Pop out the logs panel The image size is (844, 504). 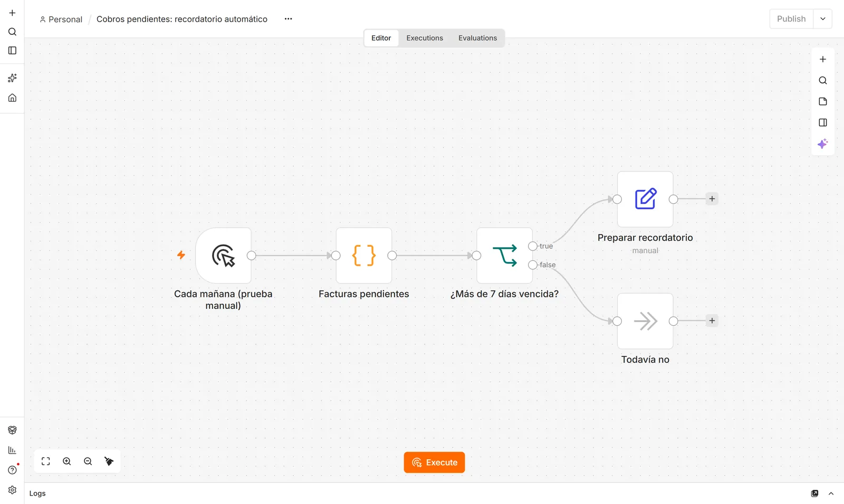pos(814,493)
